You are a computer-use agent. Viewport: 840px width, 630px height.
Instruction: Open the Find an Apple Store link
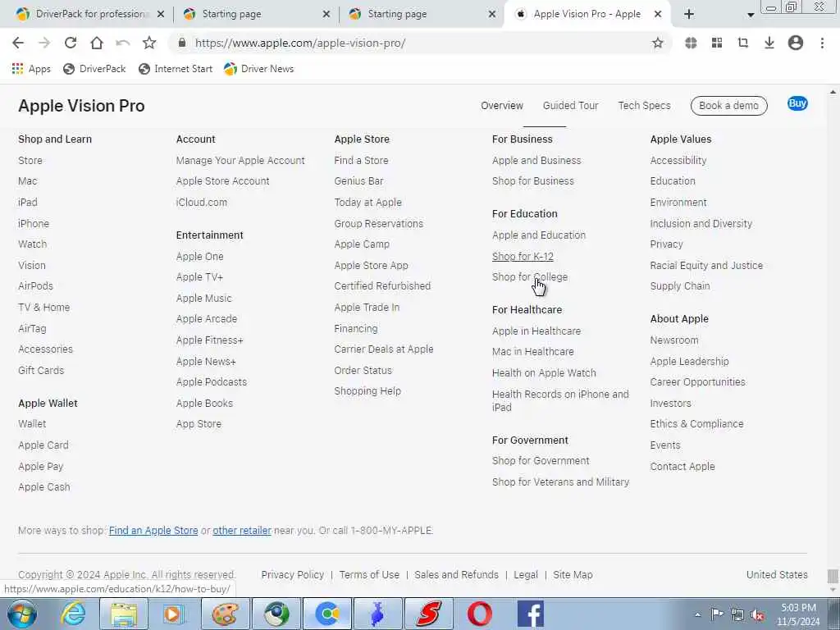click(153, 531)
